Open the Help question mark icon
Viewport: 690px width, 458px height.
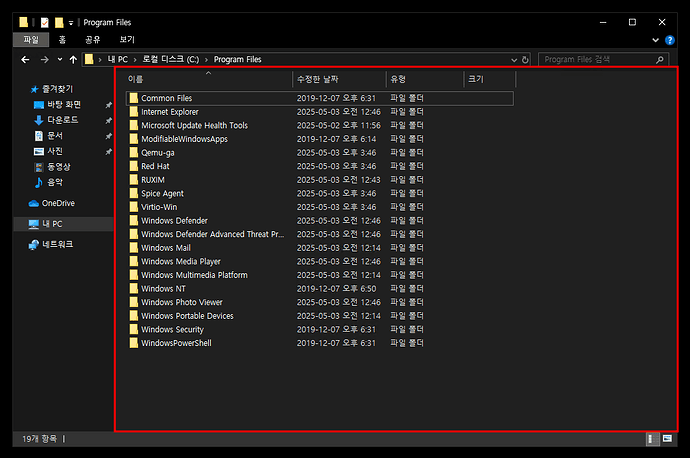(x=670, y=40)
